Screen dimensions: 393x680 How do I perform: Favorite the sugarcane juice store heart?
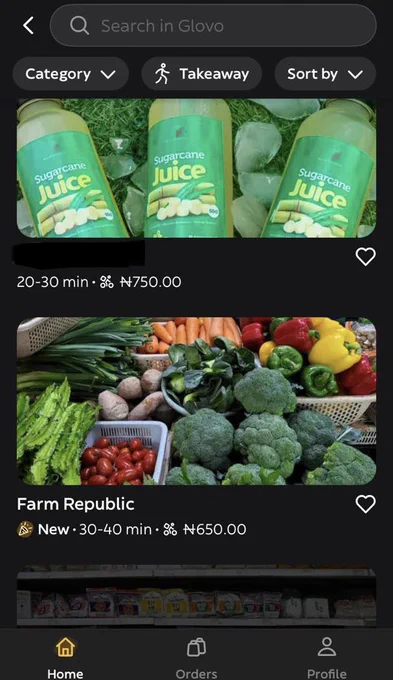[365, 257]
